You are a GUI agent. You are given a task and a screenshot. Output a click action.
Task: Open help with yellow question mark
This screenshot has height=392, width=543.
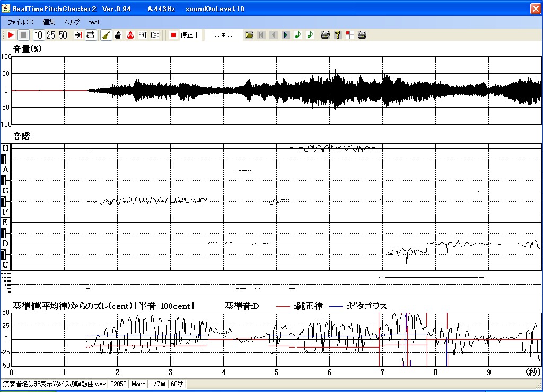click(x=338, y=35)
